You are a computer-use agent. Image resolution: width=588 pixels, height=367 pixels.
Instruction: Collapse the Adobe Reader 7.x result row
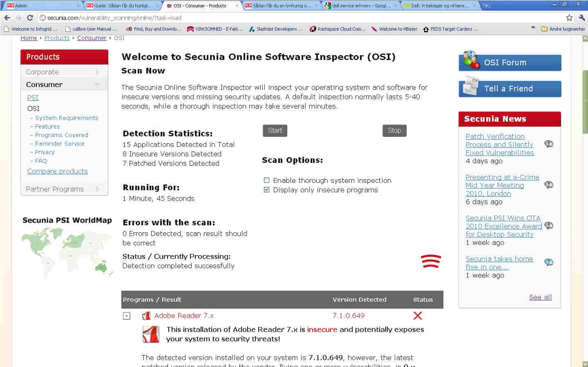(127, 316)
